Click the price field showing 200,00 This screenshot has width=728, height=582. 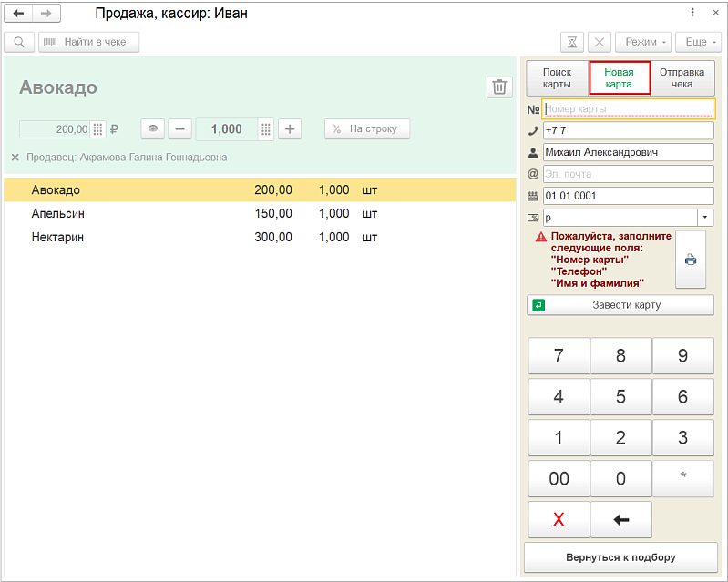56,129
